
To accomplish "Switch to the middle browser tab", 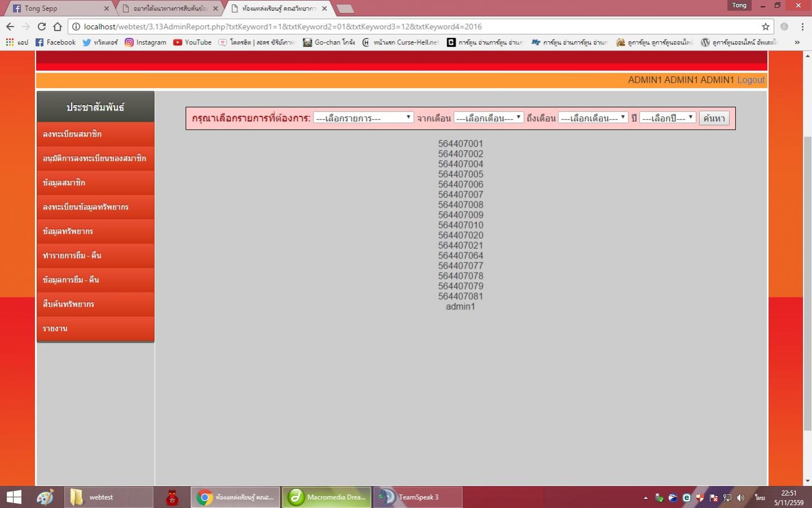I will click(170, 8).
